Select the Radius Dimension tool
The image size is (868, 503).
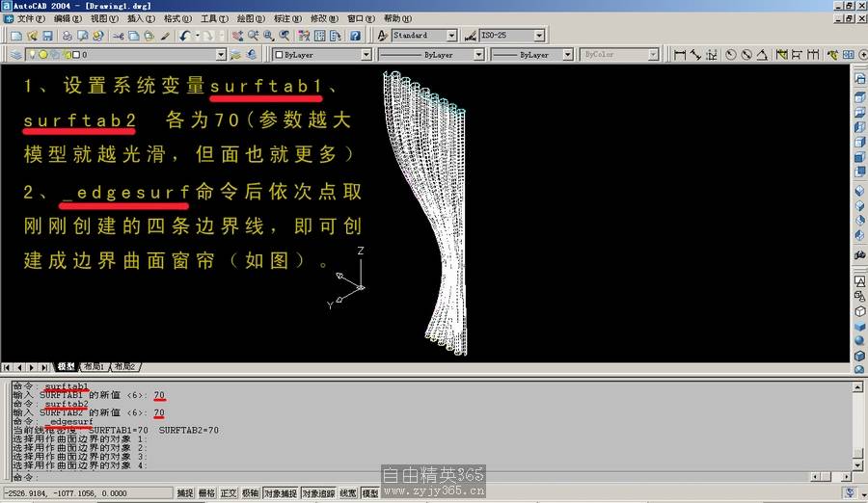tap(730, 55)
